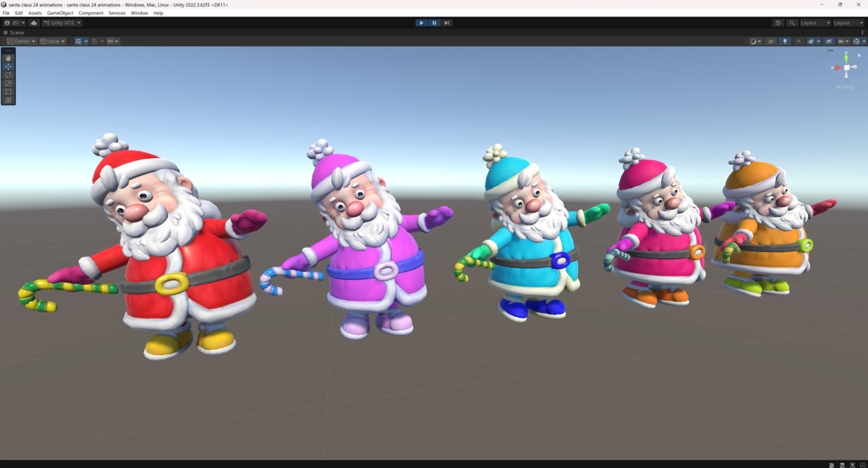This screenshot has width=868, height=468.
Task: Select the Rotate tool
Action: [8, 75]
